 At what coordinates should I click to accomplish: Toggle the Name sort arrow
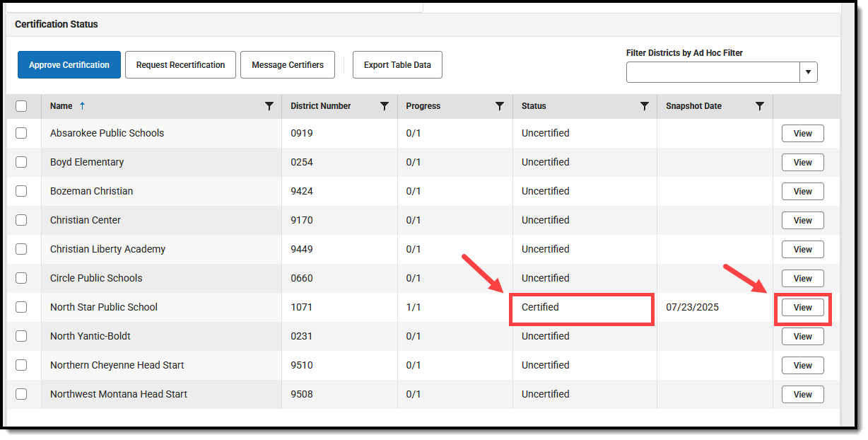point(82,106)
